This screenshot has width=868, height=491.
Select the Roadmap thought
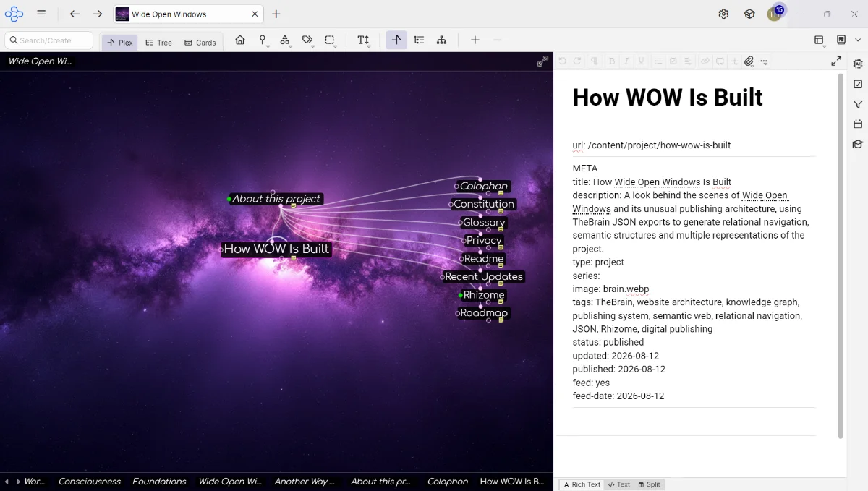[x=484, y=313]
